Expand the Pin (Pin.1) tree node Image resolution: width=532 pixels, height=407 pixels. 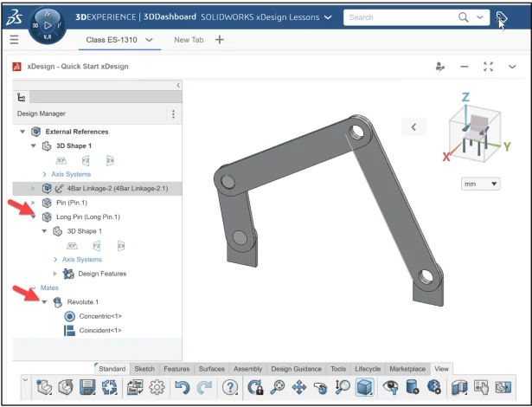coord(34,202)
